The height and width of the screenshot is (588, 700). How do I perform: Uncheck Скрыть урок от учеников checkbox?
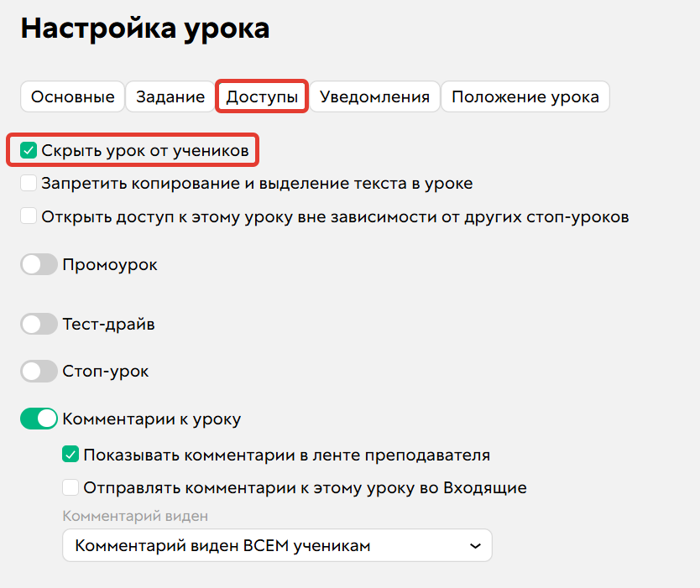tap(29, 150)
